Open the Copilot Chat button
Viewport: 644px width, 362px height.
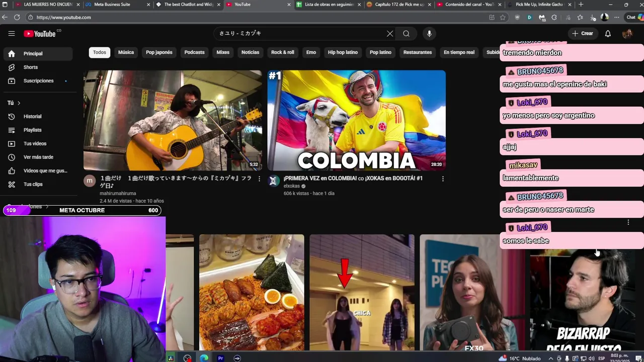click(x=633, y=17)
